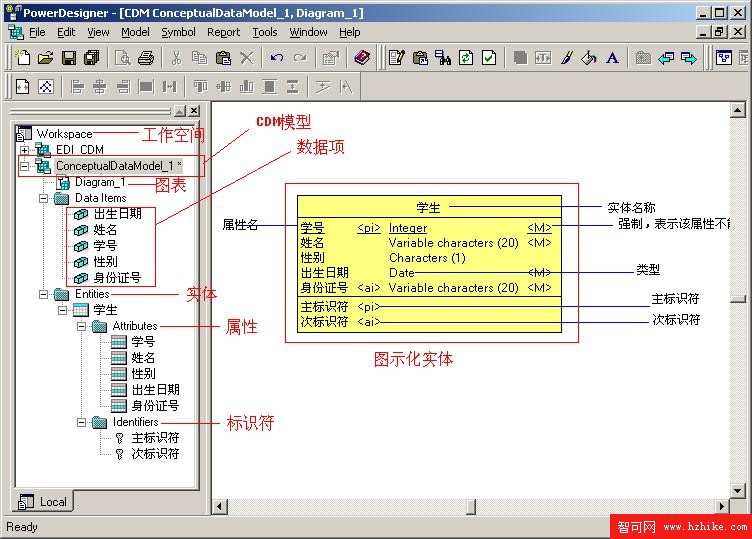Image resolution: width=752 pixels, height=539 pixels.
Task: Click the Check Model checkmark icon
Action: tap(489, 58)
